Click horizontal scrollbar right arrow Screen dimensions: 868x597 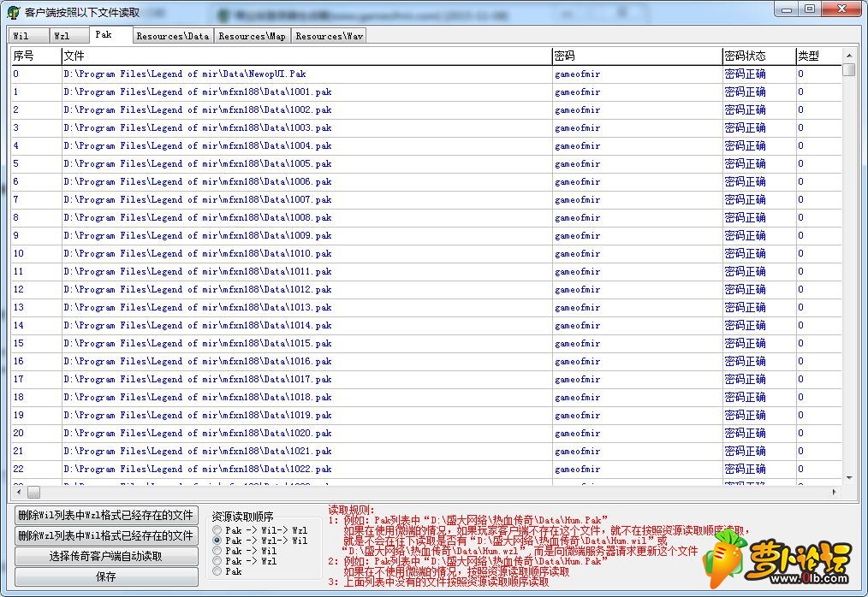point(835,492)
